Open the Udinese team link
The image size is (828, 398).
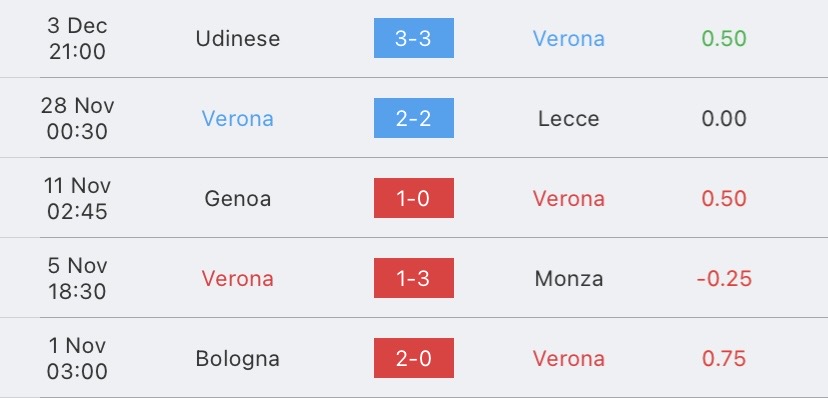(x=238, y=39)
